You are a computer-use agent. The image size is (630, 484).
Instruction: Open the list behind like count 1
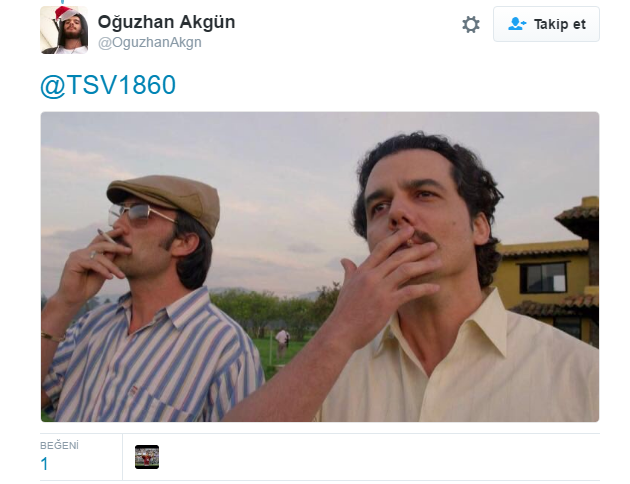[44, 464]
